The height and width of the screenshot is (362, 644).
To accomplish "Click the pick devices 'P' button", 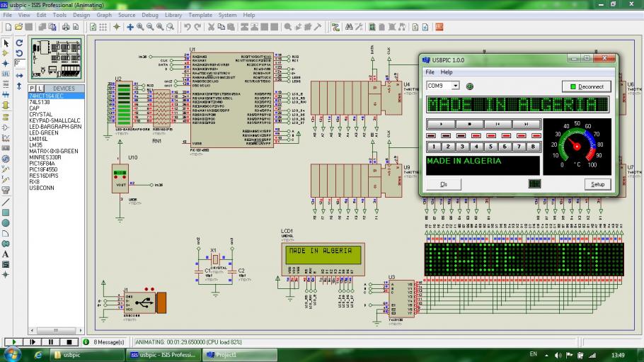I will point(32,89).
